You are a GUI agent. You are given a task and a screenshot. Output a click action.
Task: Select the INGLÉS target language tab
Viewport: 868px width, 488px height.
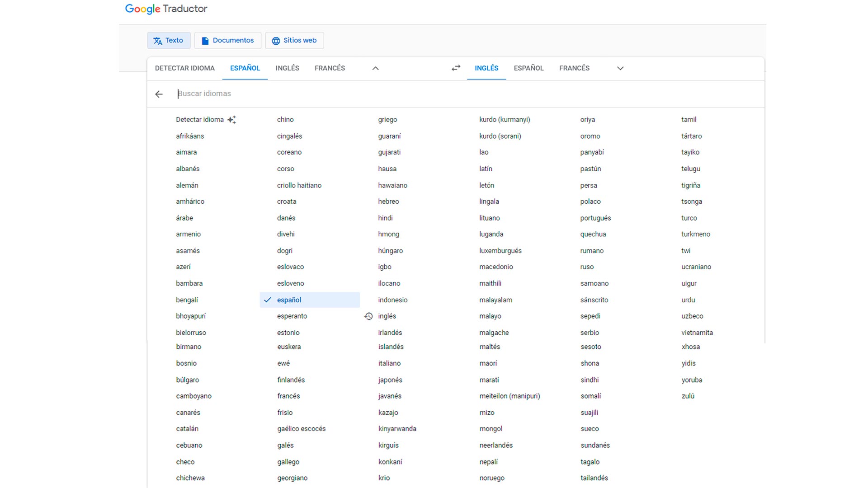(x=486, y=68)
